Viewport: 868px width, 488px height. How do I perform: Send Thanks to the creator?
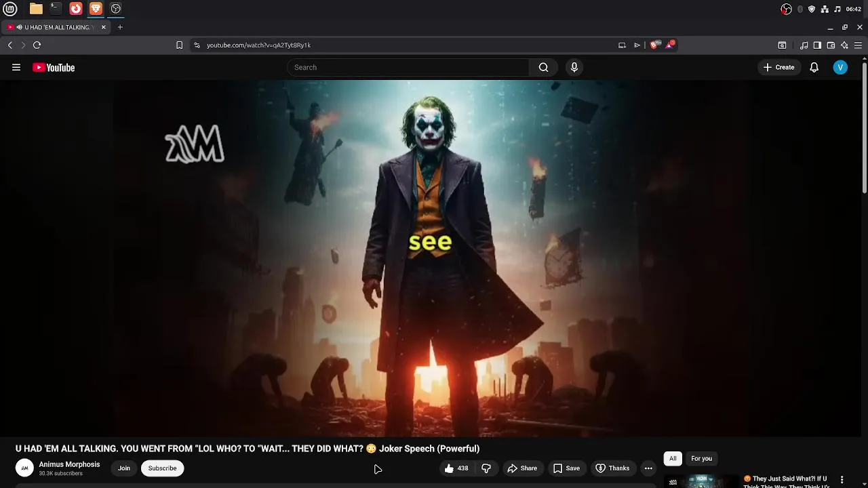point(612,468)
